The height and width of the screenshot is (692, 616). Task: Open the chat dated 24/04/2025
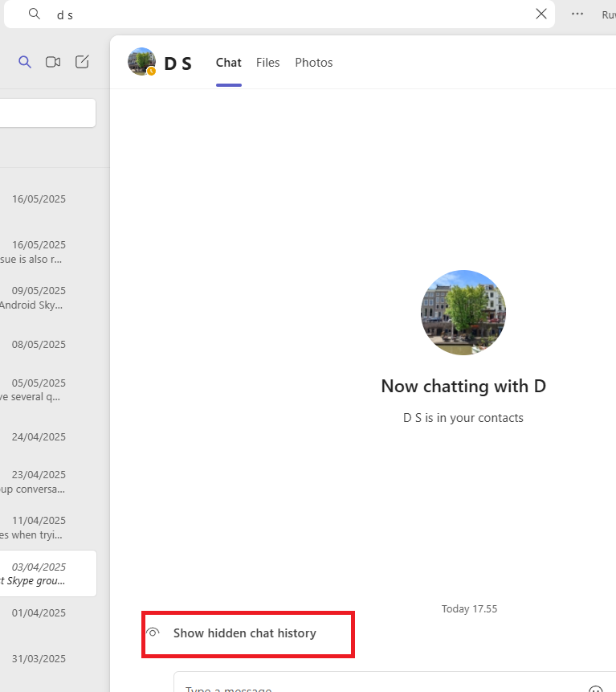47,436
